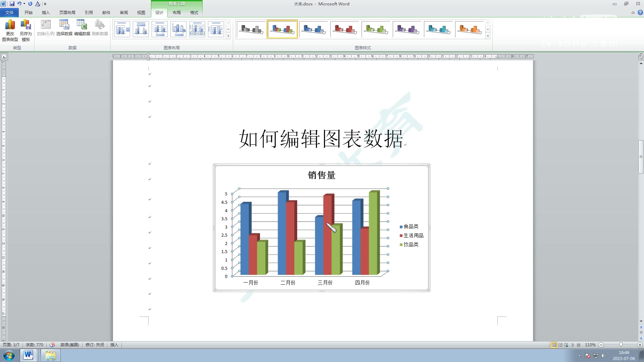The height and width of the screenshot is (362, 644).
Task: Toggle Insert (插入) mode in status bar
Action: (x=114, y=345)
